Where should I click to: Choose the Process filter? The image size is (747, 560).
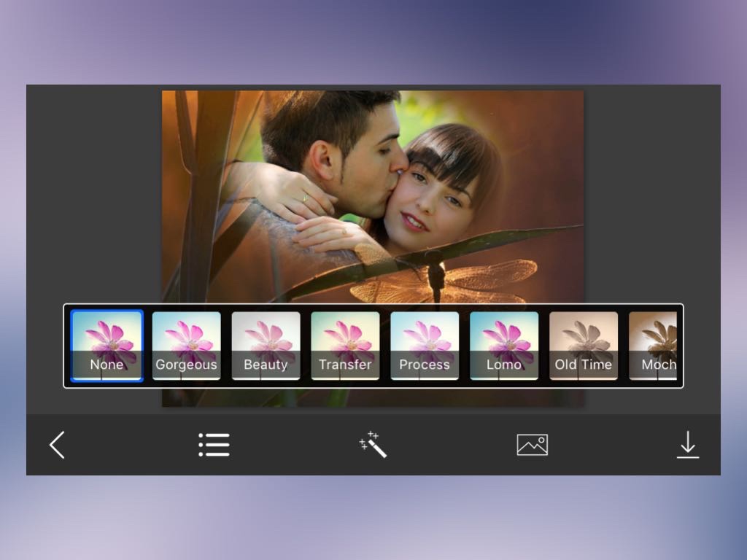pyautogui.click(x=425, y=346)
